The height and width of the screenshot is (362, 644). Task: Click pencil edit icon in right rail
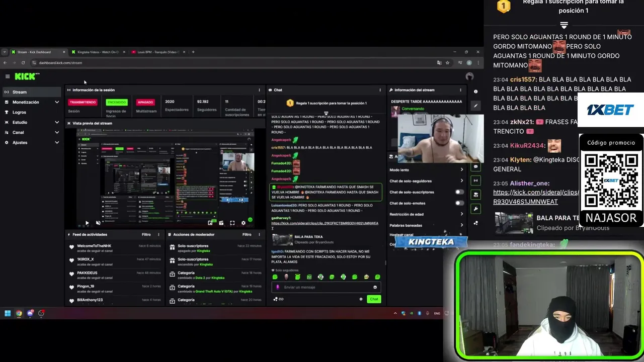(475, 106)
